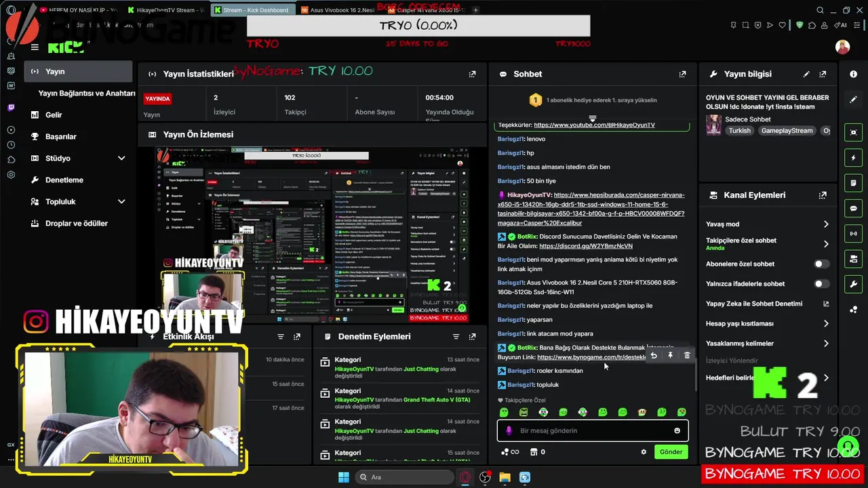
Task: Filter the Etkinlik Akışı feed
Action: [x=281, y=336]
